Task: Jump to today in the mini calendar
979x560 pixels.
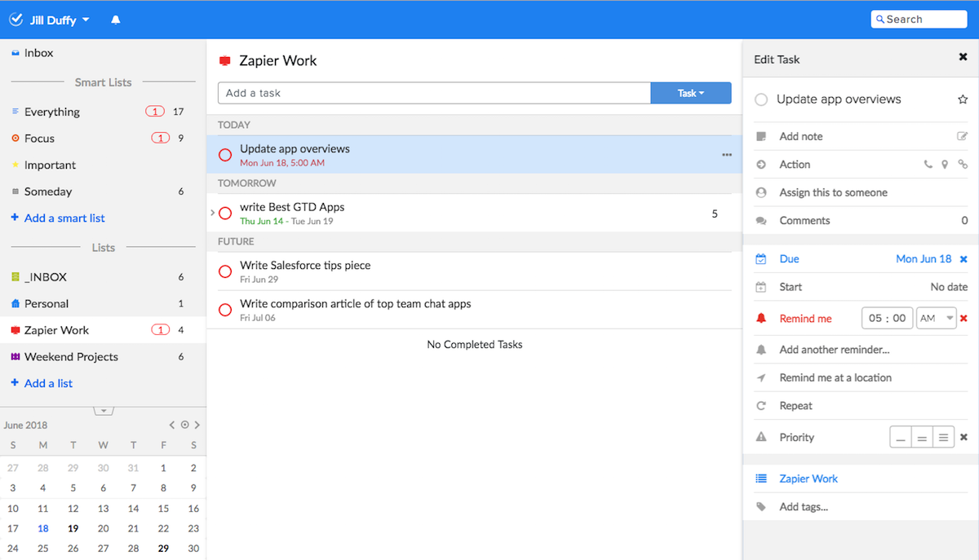Action: (184, 425)
